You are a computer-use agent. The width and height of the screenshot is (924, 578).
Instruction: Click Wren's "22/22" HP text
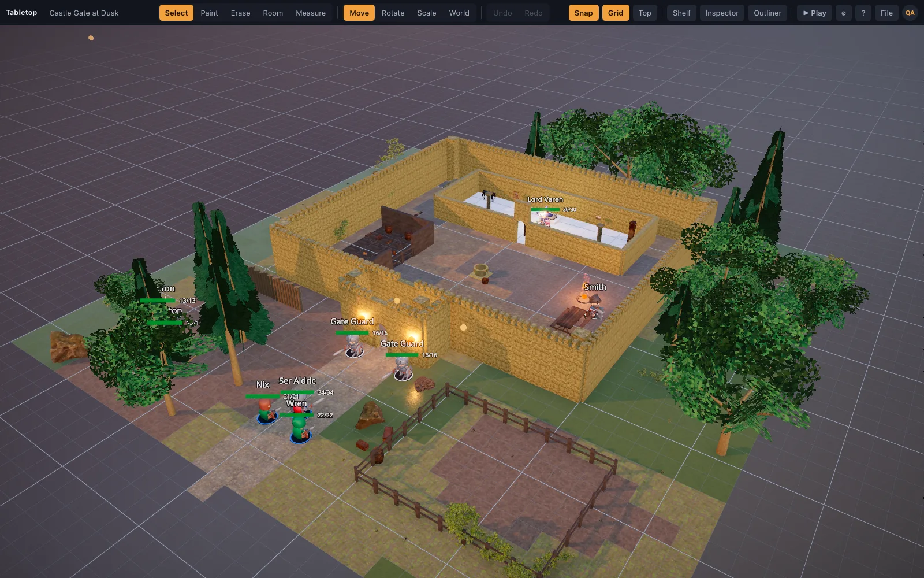[325, 415]
